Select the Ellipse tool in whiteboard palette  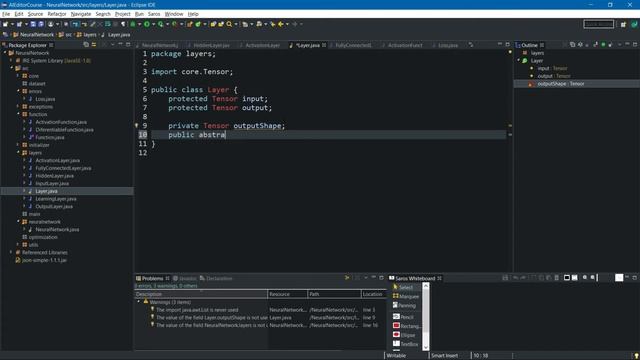(404, 335)
